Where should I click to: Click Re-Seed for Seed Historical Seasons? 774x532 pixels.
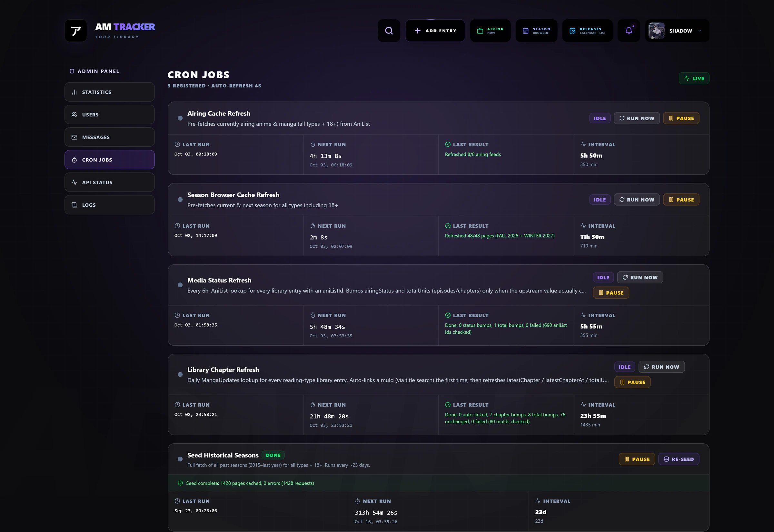pos(679,459)
